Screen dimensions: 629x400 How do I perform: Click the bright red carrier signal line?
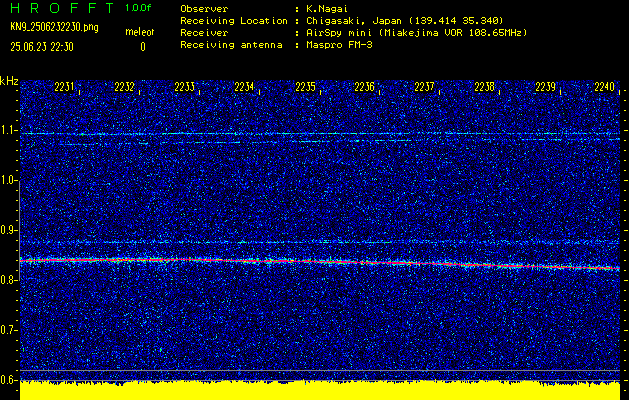[x=320, y=262]
